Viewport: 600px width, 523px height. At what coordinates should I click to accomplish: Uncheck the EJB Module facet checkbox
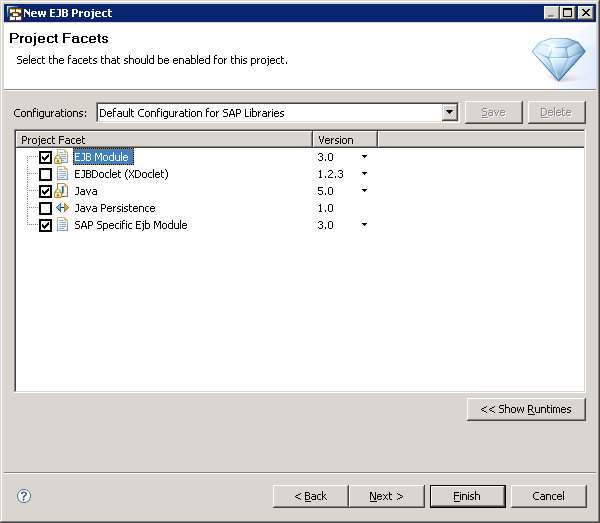[45, 157]
